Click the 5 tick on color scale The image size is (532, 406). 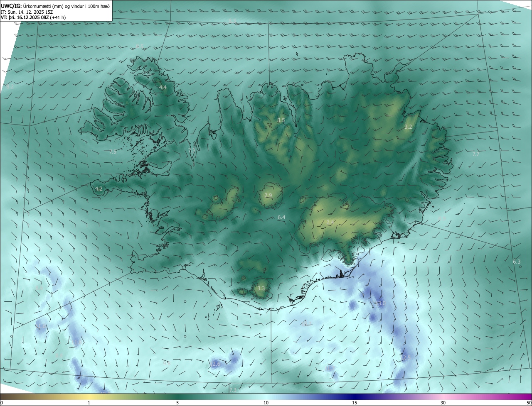pyautogui.click(x=177, y=403)
